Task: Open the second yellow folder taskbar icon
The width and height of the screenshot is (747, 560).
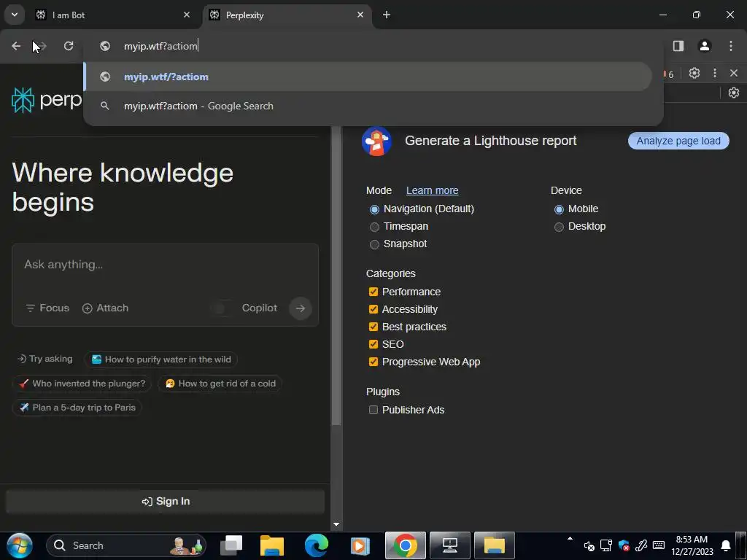Action: tap(495, 545)
